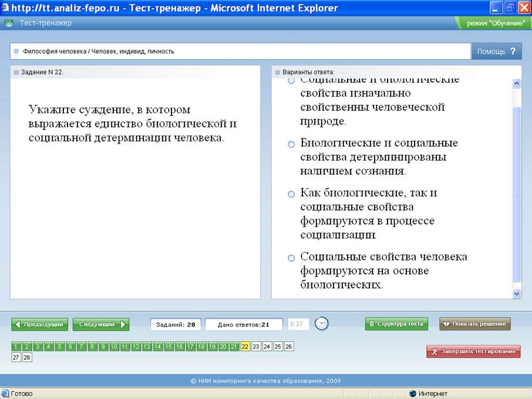
Task: Close the Internet Explorer window
Action: (524, 8)
